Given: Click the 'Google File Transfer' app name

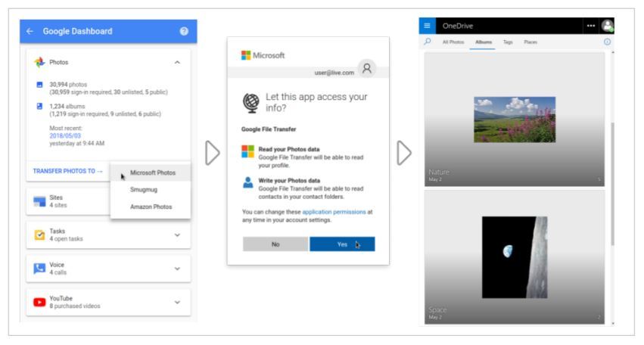Looking at the screenshot, I should (269, 129).
